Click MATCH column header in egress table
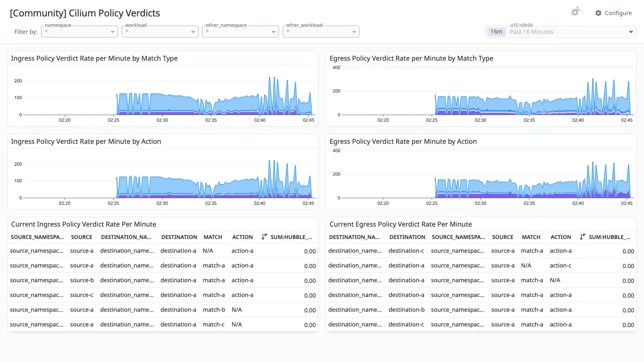Image resolution: width=644 pixels, height=362 pixels. coord(531,237)
